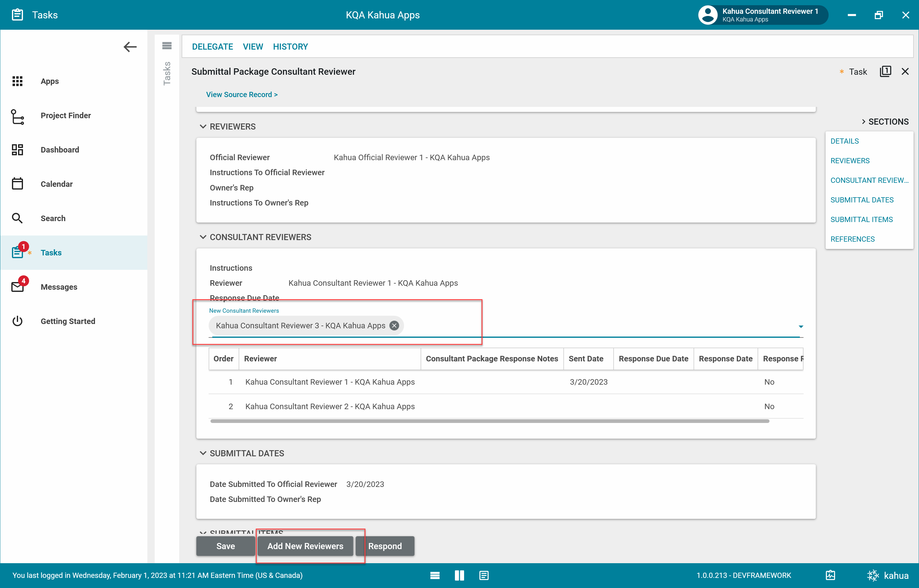Screen dimensions: 919x588
Task: Click the Add New Reviewers button
Action: click(305, 546)
